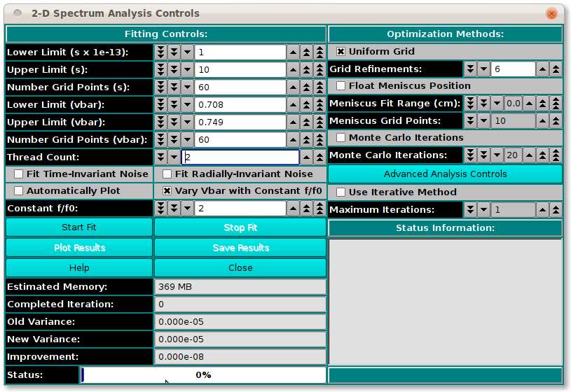The width and height of the screenshot is (571, 392).
Task: Click Plot Results button
Action: [x=79, y=248]
